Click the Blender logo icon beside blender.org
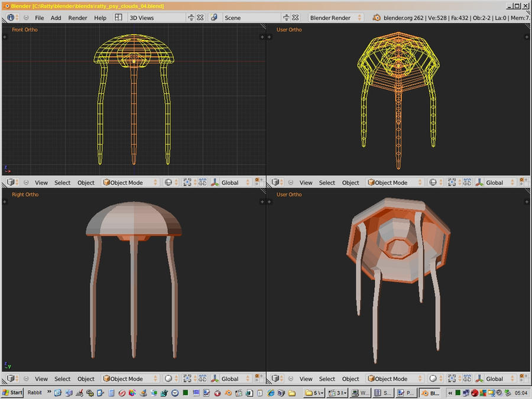Screen dimensions: 532x399 tap(377, 18)
